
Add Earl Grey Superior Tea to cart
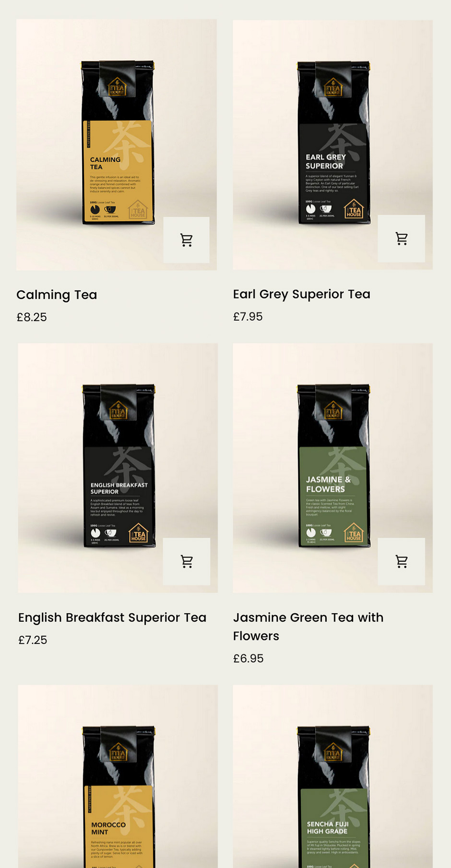tap(401, 239)
